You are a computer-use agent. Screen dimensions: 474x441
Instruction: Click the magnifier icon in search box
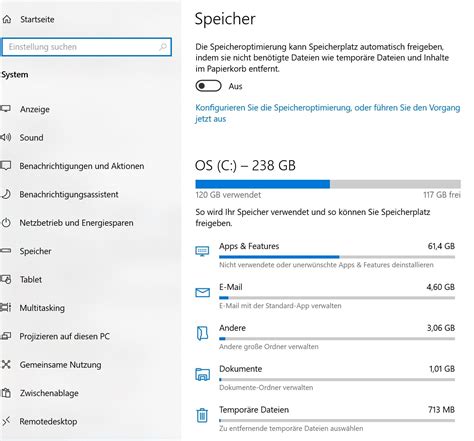click(163, 47)
